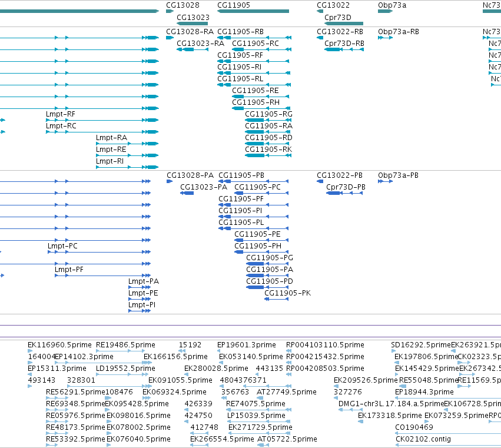Screen dimensions: 501x448
Task: Select EST RP004103110.5prime
Action: 325,345
